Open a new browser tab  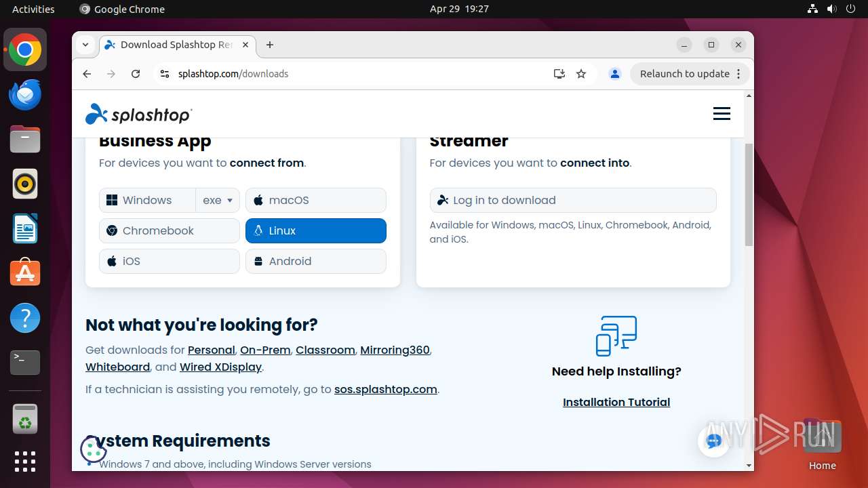coord(270,45)
